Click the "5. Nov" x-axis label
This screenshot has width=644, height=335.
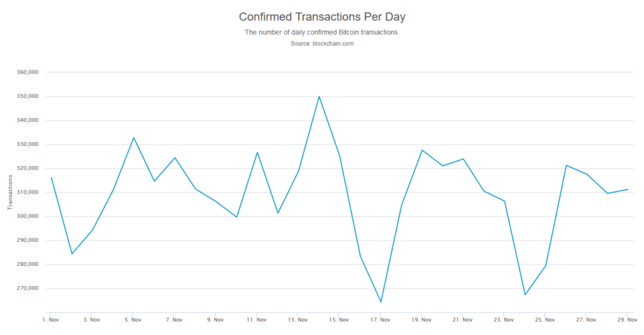point(133,319)
